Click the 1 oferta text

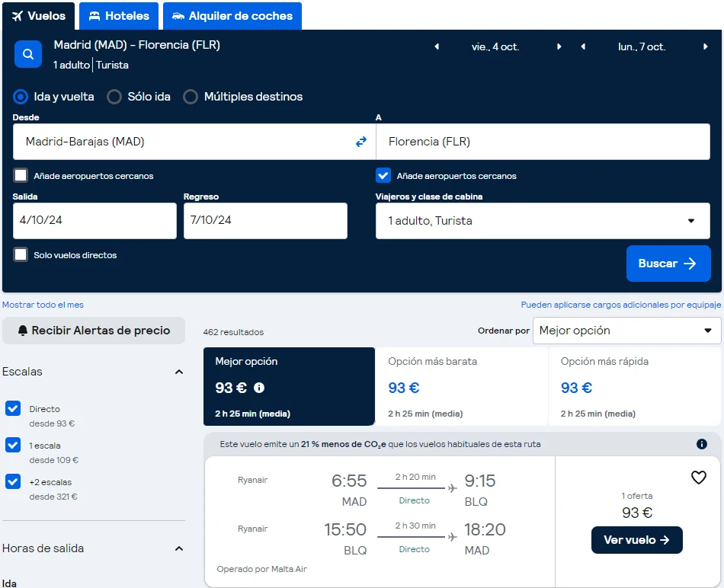(x=636, y=496)
